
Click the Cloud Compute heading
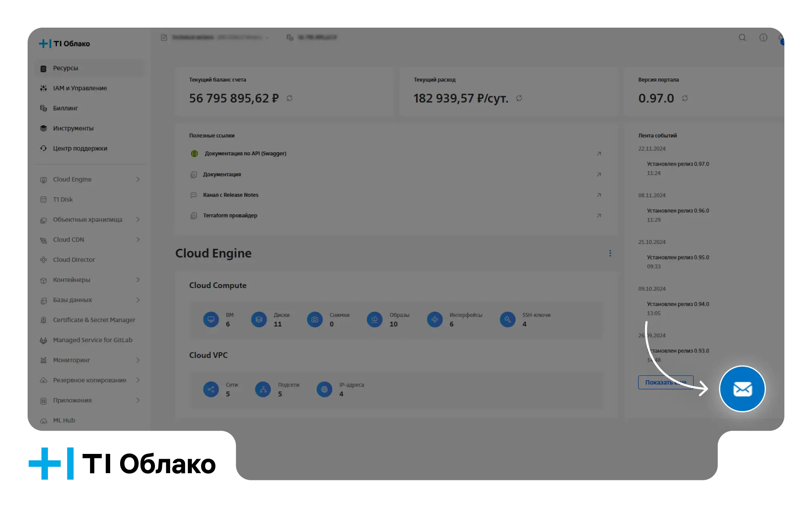[218, 285]
